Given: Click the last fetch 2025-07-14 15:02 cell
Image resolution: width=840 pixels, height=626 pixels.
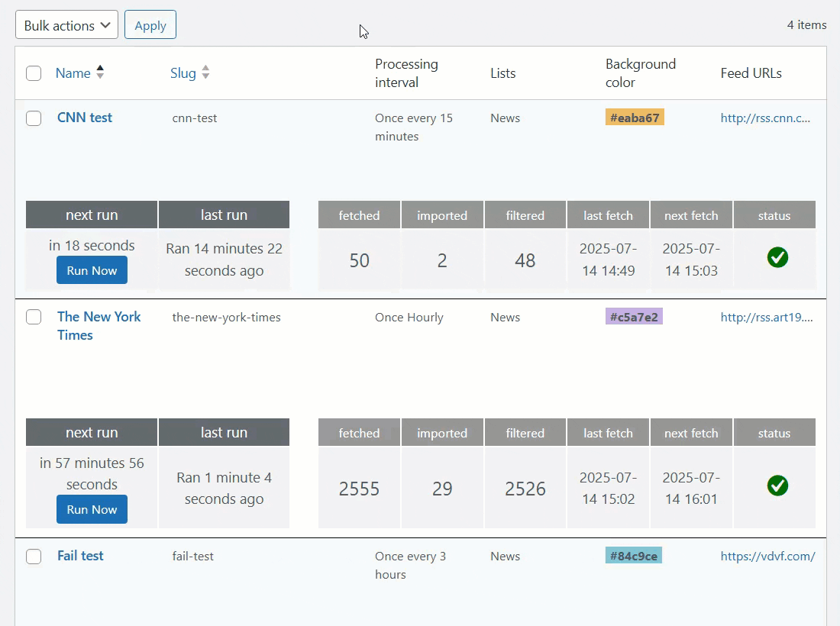Looking at the screenshot, I should (608, 488).
